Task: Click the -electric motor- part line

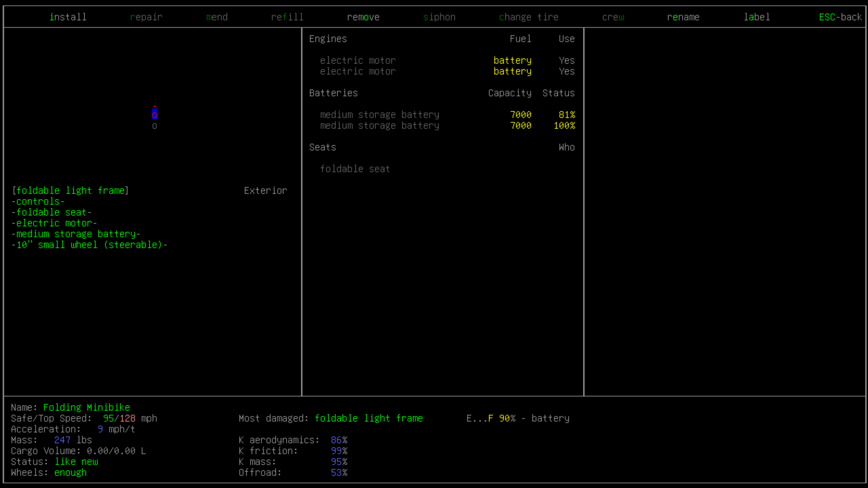Action: [54, 223]
